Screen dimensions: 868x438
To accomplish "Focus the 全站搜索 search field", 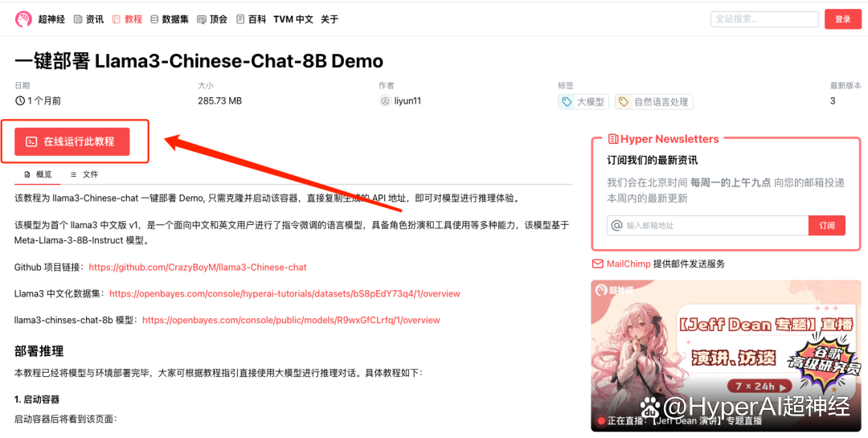I will pos(764,18).
